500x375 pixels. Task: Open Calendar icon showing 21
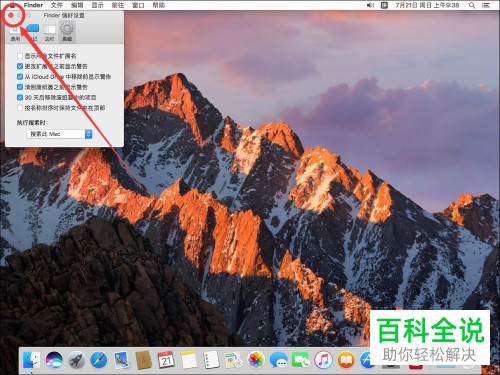pos(166,360)
